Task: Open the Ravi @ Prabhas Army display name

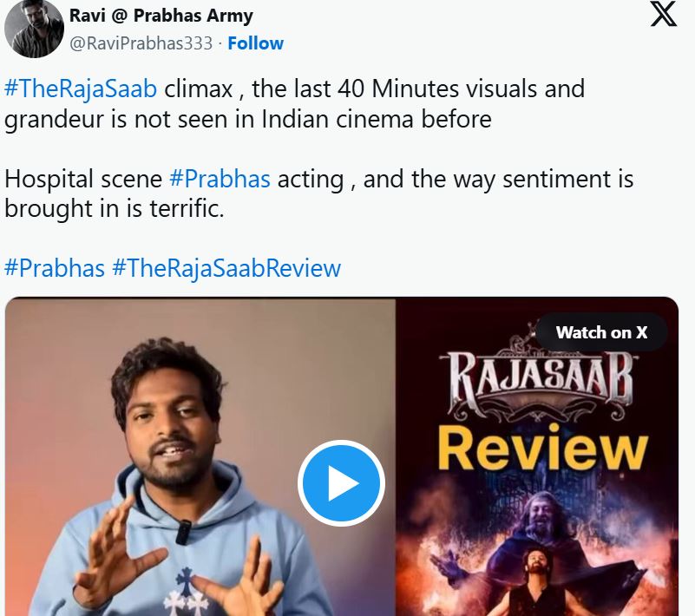Action: pos(161,16)
